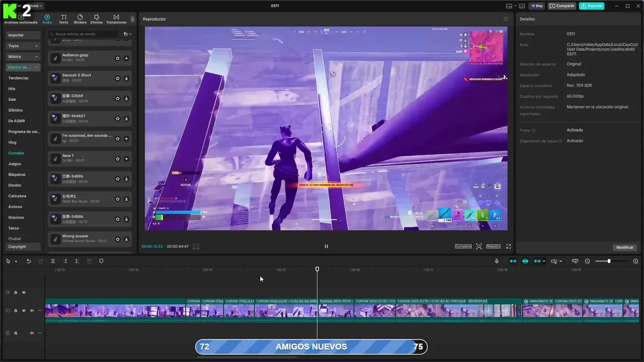The width and height of the screenshot is (644, 362).
Task: Select the Comedia category
Action: [x=16, y=153]
